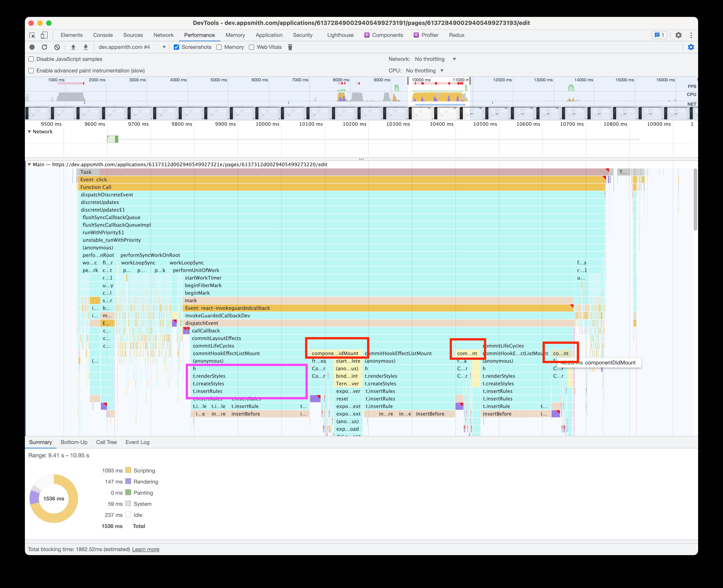Check Disable JavaScript samples
This screenshot has height=588, width=723.
coord(31,59)
